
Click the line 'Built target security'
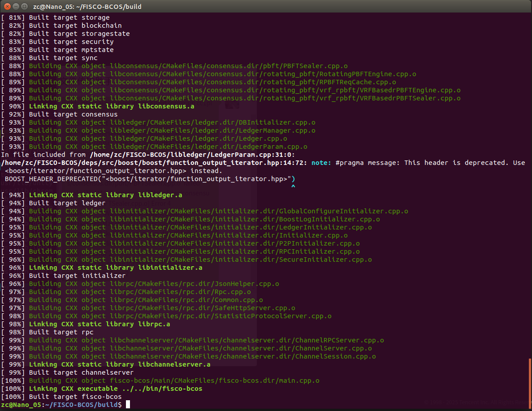pos(57,42)
